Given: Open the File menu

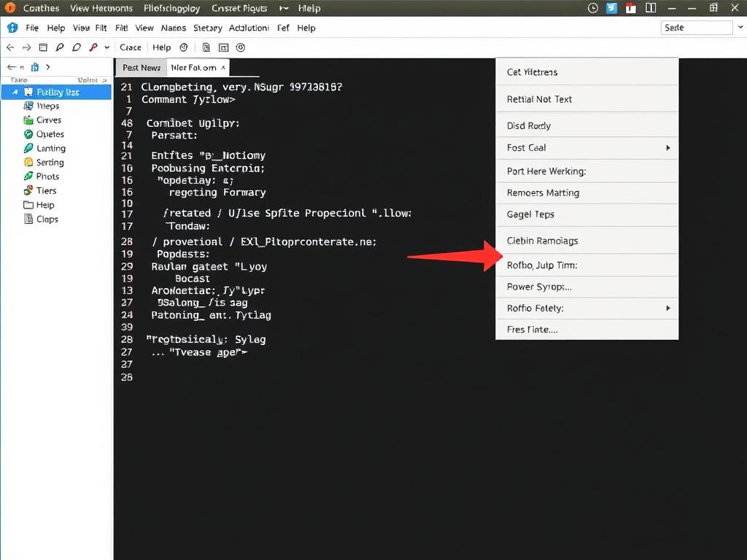Looking at the screenshot, I should tap(32, 28).
